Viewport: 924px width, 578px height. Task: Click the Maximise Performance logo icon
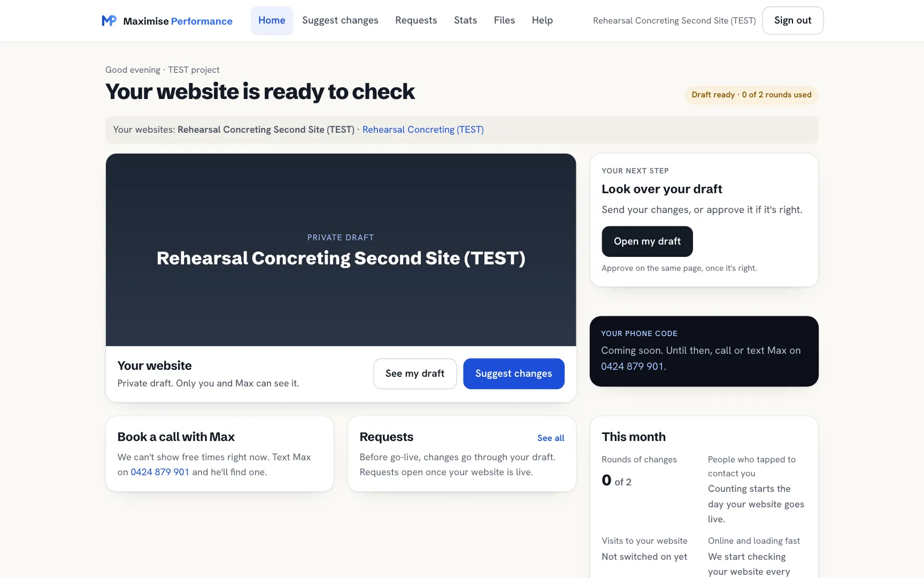(109, 21)
